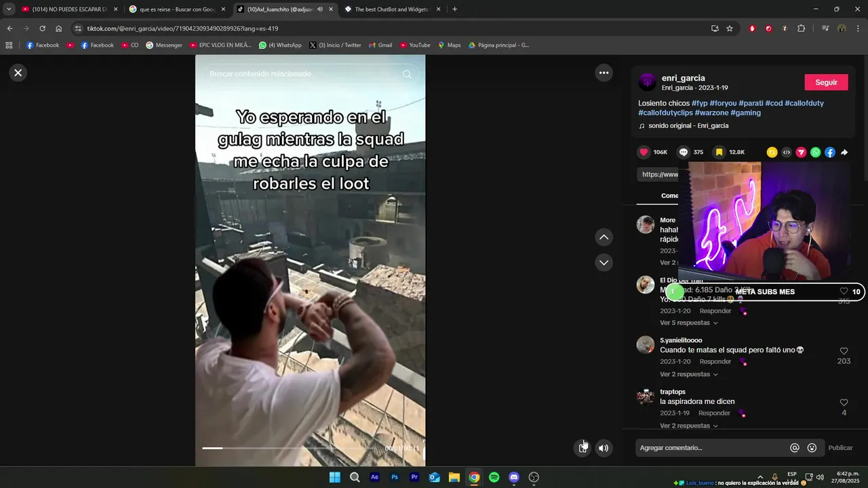Open the Windows Start menu

(335, 477)
